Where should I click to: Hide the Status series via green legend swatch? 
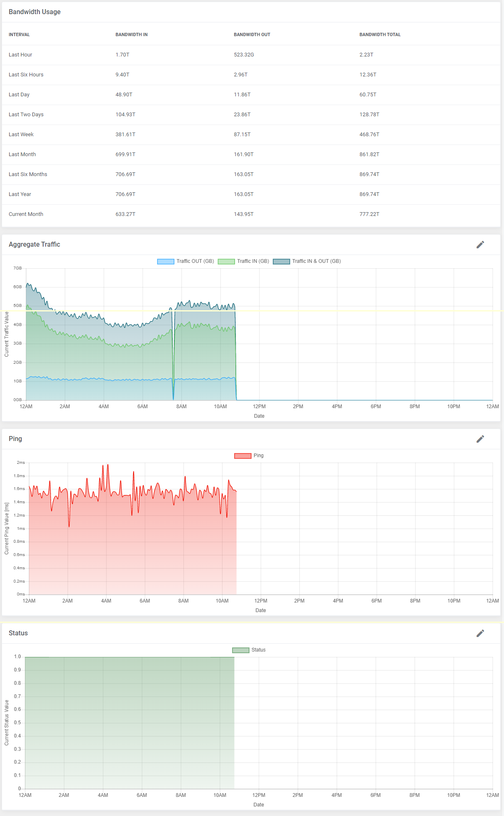click(241, 650)
